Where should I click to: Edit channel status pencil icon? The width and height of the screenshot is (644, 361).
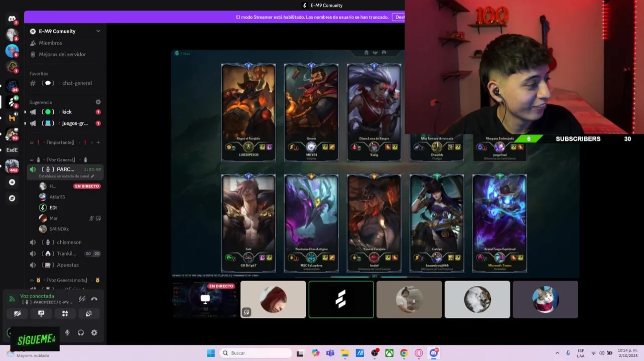click(x=92, y=176)
